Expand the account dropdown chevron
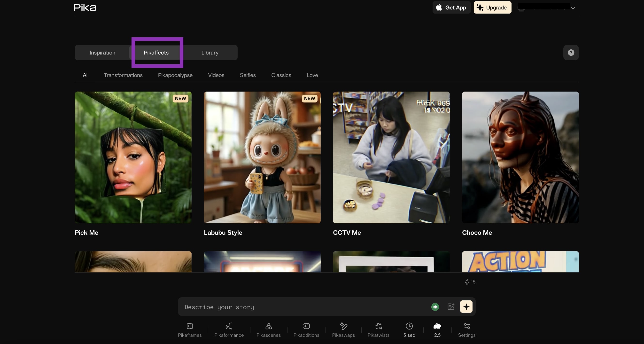644x344 pixels. coord(573,8)
